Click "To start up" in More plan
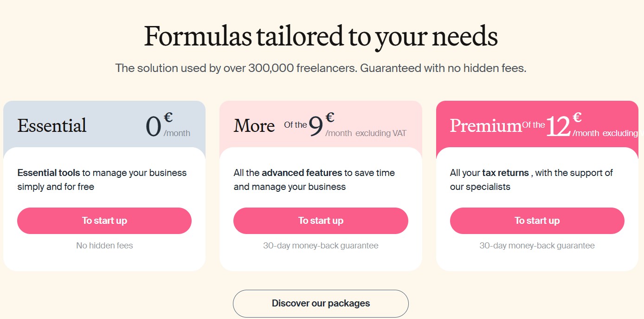Screen dimensions: 644x319 [321, 221]
